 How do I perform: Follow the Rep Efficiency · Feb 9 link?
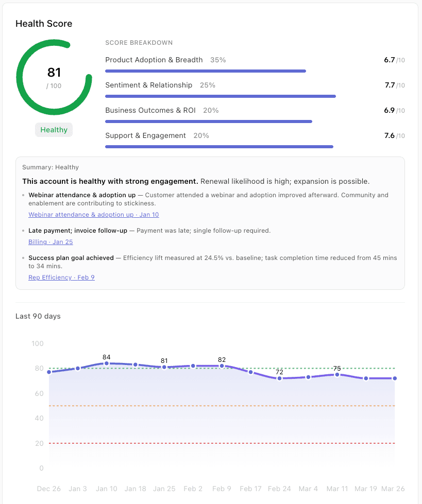tap(61, 277)
